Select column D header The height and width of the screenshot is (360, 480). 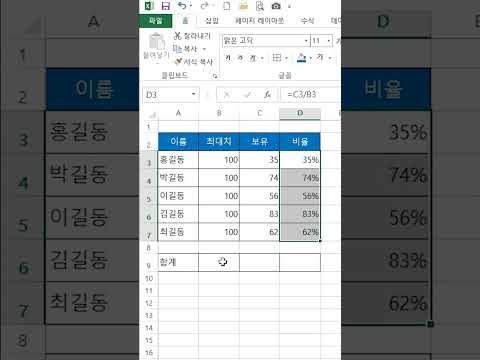[x=300, y=113]
